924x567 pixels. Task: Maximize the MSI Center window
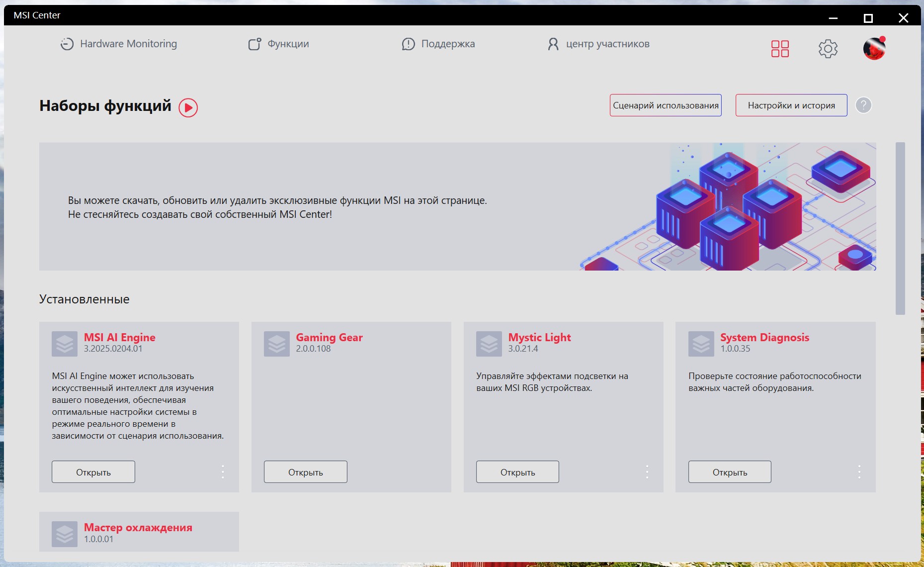click(x=868, y=18)
